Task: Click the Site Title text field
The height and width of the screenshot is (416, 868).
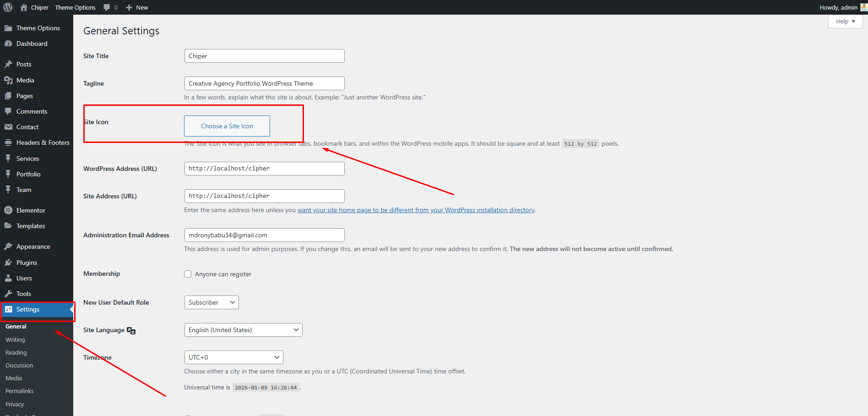Action: pyautogui.click(x=264, y=56)
